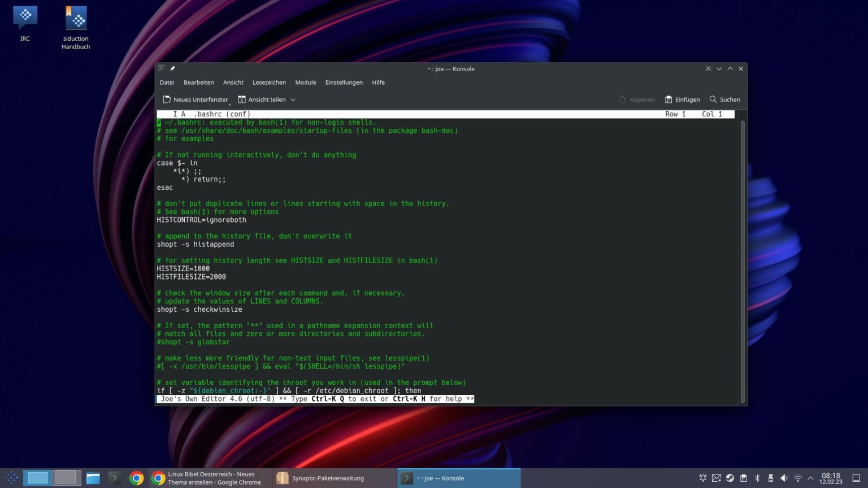
Task: Open the clipboard tray icon
Action: [x=744, y=478]
